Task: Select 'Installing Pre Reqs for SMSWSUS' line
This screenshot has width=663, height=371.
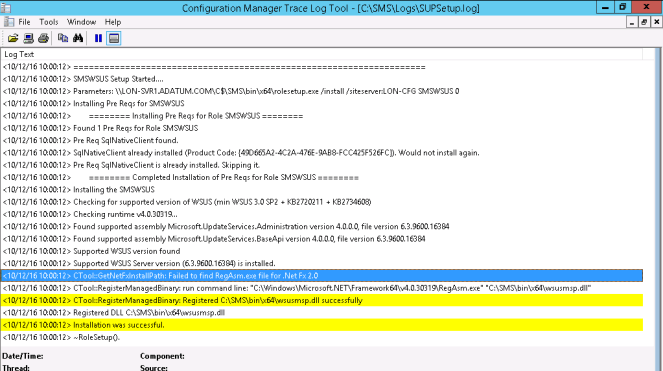Action: tap(322, 104)
